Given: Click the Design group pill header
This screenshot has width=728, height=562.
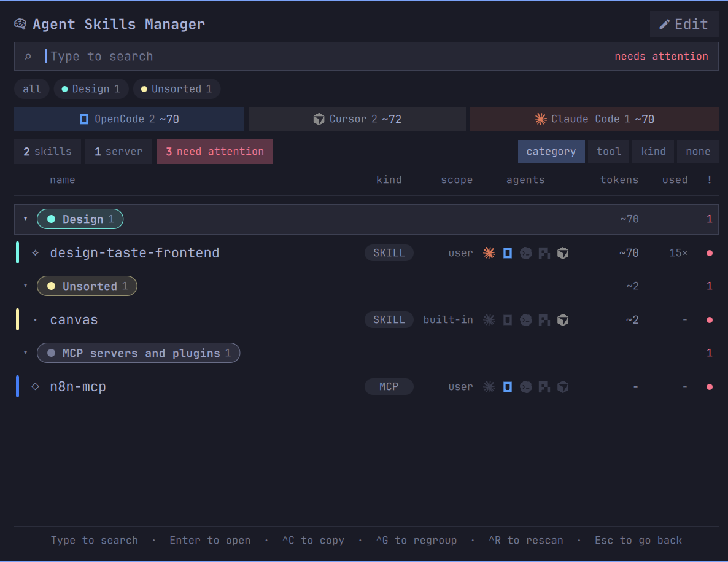Looking at the screenshot, I should tap(80, 219).
